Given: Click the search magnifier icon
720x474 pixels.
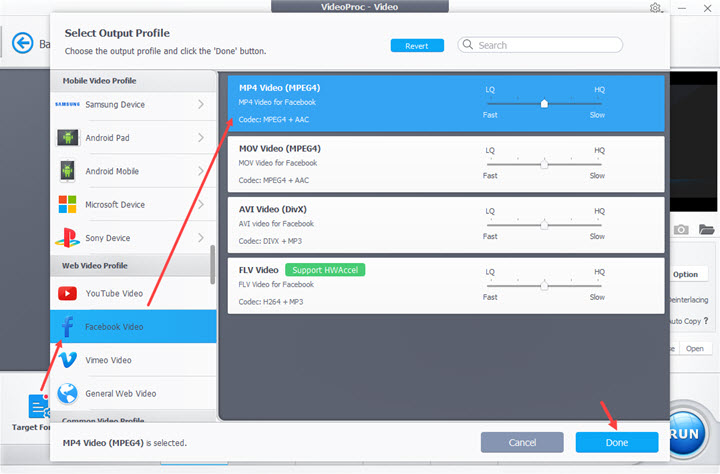Looking at the screenshot, I should [467, 45].
